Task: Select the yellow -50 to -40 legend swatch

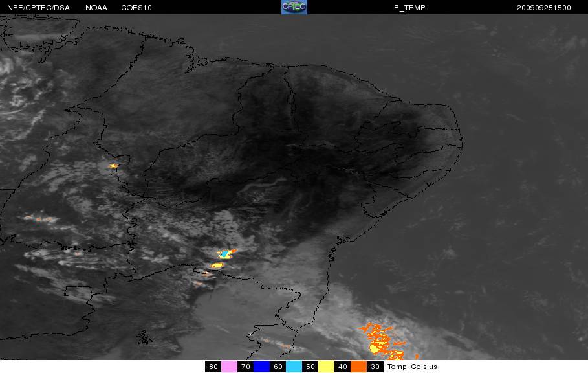Action: [x=326, y=367]
